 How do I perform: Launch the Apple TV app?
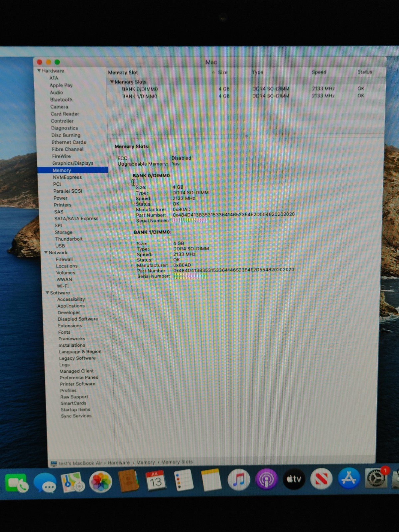(294, 479)
